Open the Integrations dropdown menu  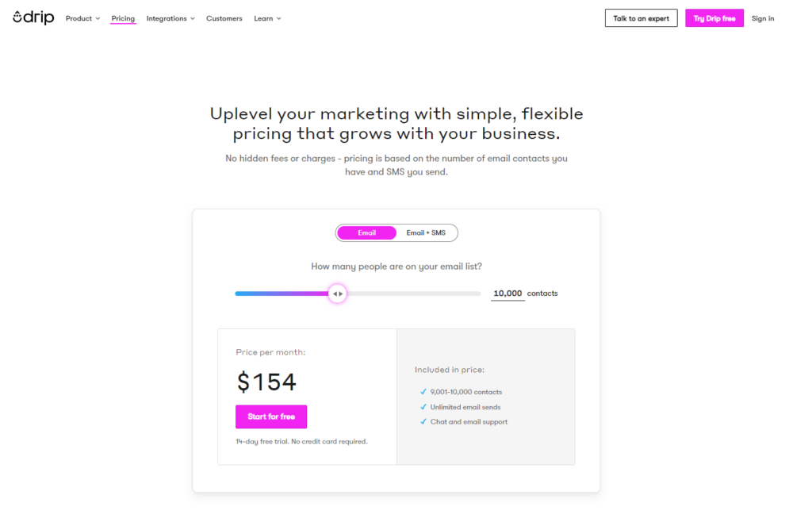click(x=170, y=19)
